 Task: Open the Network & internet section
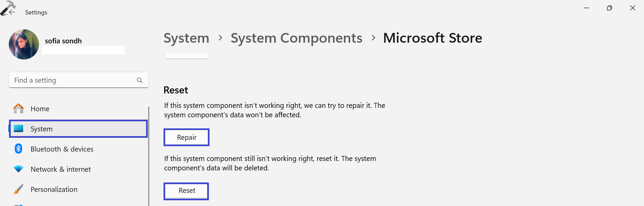tap(61, 169)
